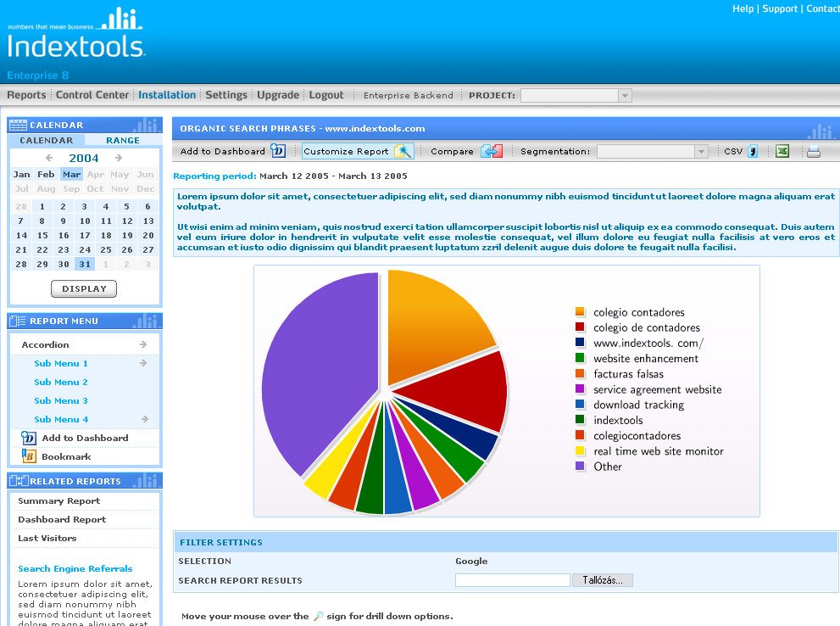
Task: Click the purple Other legend swatch
Action: (x=580, y=466)
